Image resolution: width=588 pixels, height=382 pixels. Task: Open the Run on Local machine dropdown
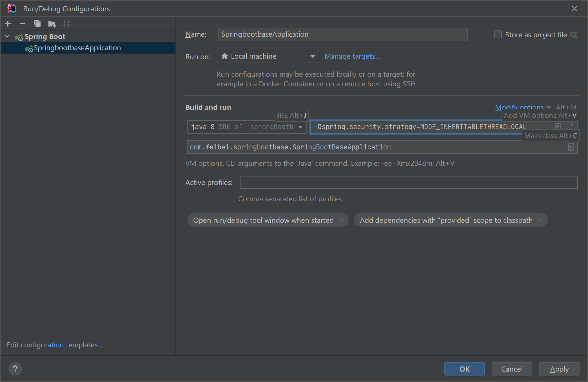(268, 56)
